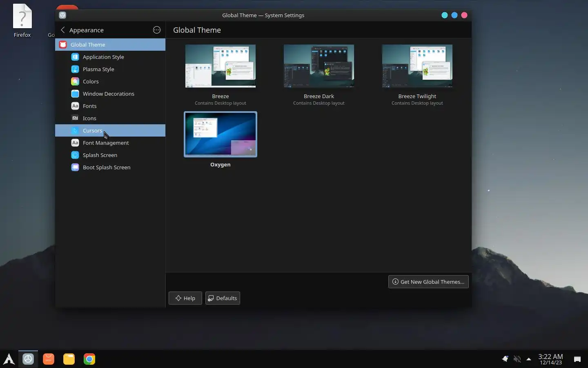This screenshot has height=368, width=588.
Task: Click the show desktop tray icon
Action: pyautogui.click(x=577, y=359)
